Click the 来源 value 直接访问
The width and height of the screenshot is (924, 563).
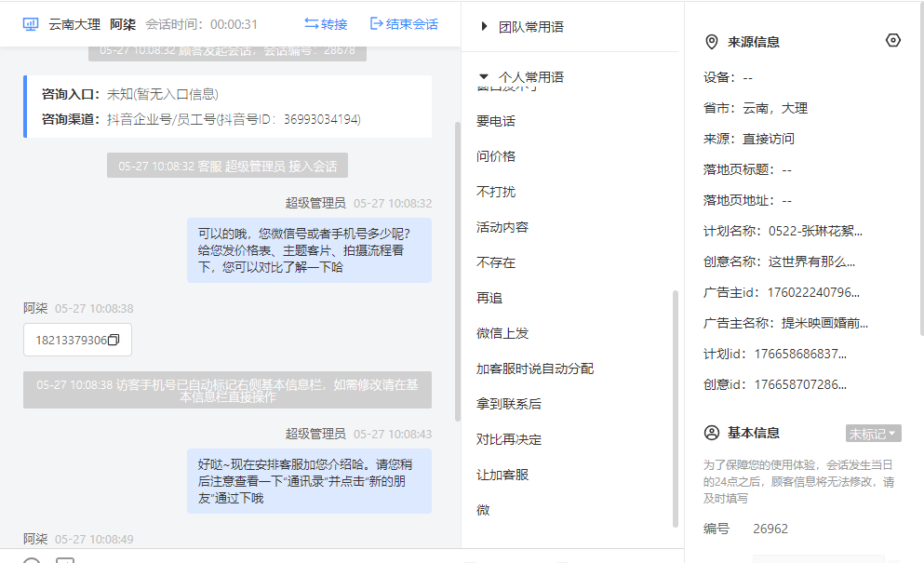pos(769,140)
